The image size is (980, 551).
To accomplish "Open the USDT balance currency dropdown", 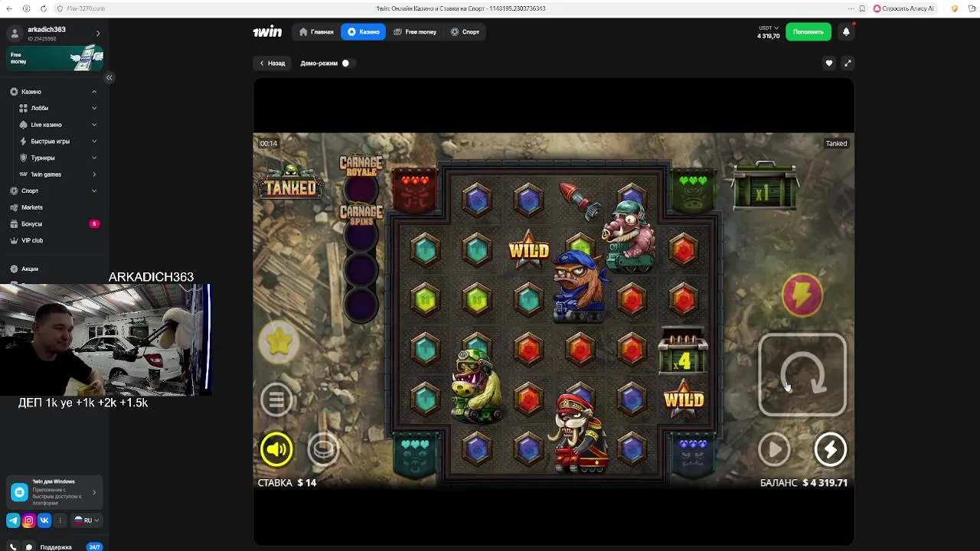I will [769, 28].
